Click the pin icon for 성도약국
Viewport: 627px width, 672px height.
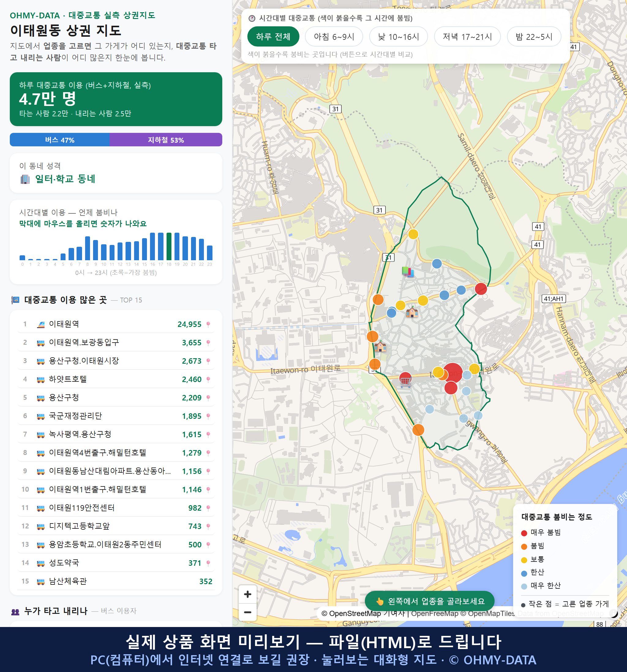click(208, 563)
